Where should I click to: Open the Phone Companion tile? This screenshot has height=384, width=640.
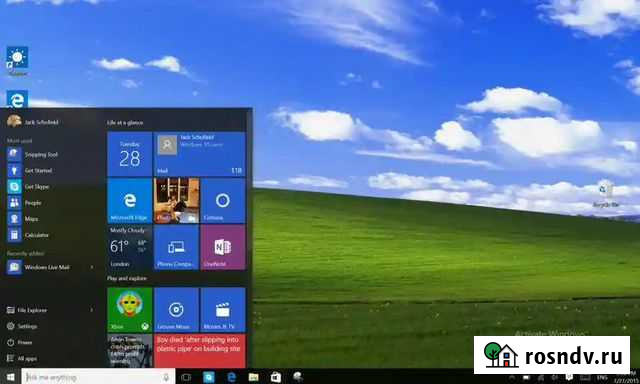[x=176, y=247]
